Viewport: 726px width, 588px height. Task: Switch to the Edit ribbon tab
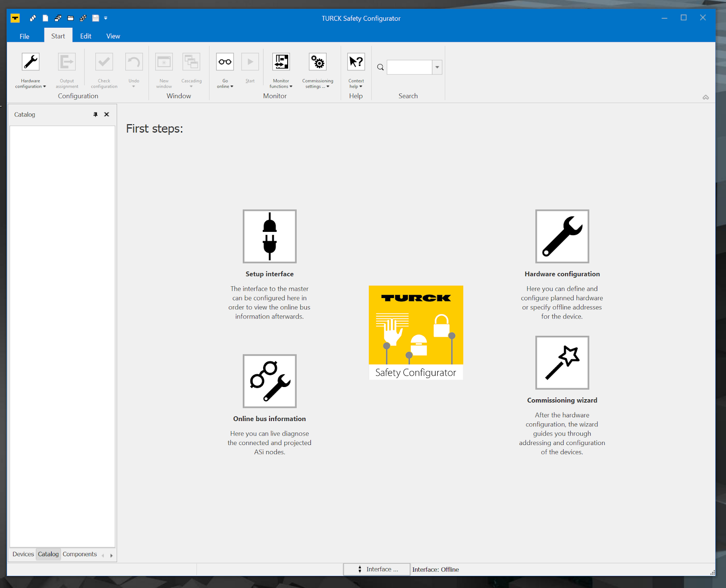click(86, 36)
